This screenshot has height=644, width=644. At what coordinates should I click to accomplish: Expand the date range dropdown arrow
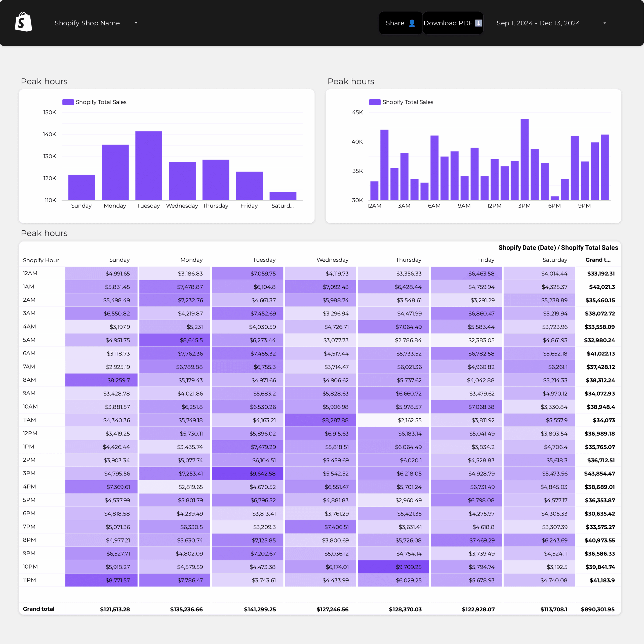[604, 23]
